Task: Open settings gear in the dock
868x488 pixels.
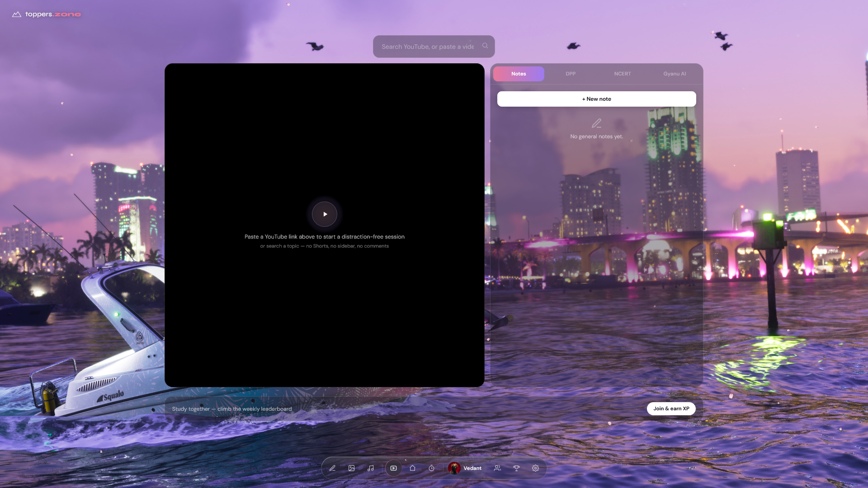Action: coord(535,468)
